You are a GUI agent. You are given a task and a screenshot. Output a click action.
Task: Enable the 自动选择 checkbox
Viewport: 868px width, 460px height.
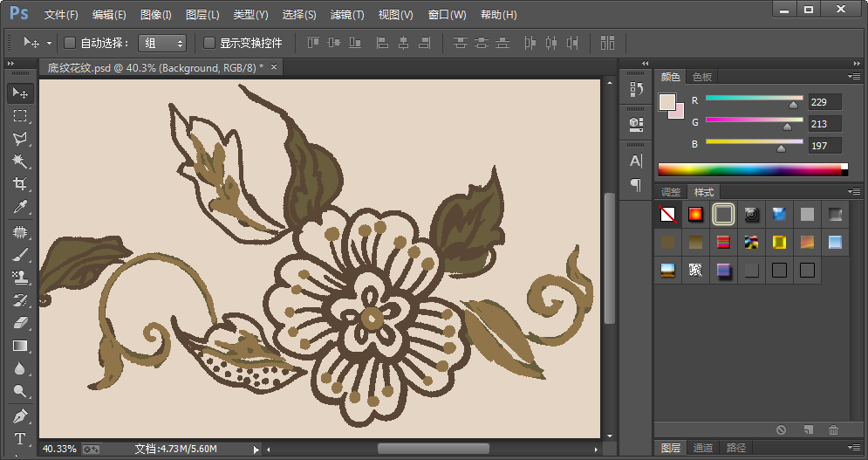click(x=71, y=43)
